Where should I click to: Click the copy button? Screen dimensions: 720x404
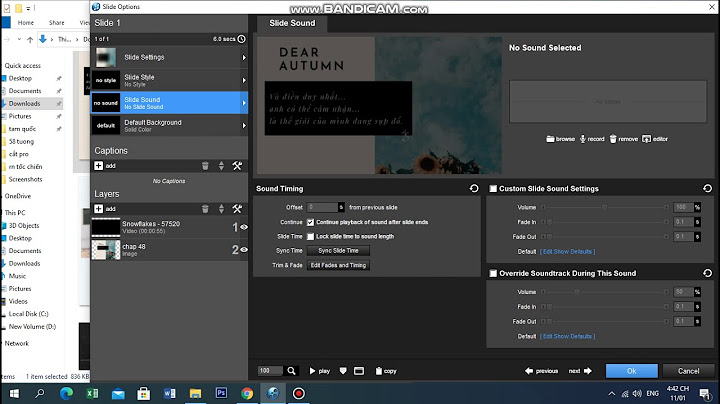pos(386,370)
